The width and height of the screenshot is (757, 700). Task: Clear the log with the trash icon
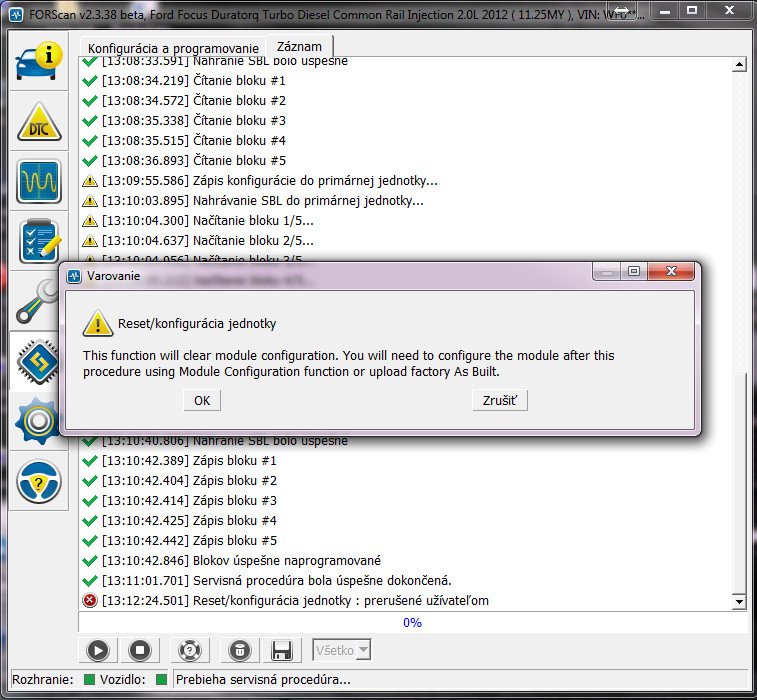[240, 650]
